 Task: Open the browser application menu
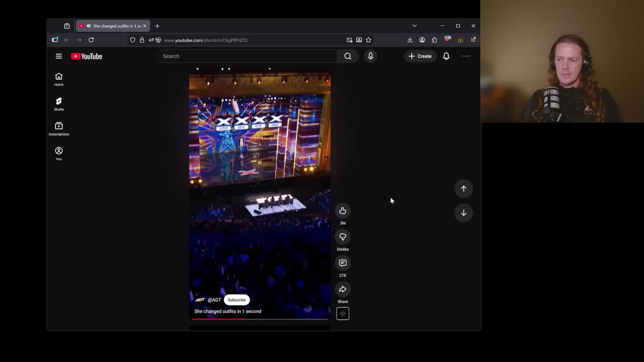473,40
